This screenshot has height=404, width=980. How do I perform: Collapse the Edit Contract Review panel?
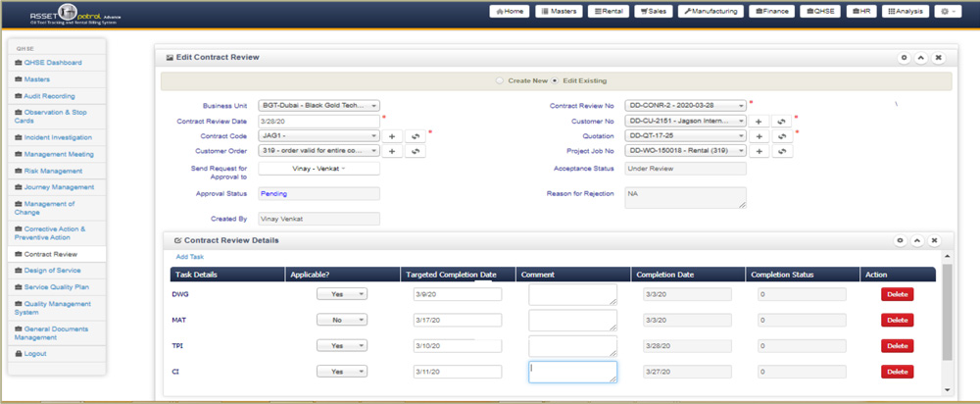pyautogui.click(x=920, y=58)
